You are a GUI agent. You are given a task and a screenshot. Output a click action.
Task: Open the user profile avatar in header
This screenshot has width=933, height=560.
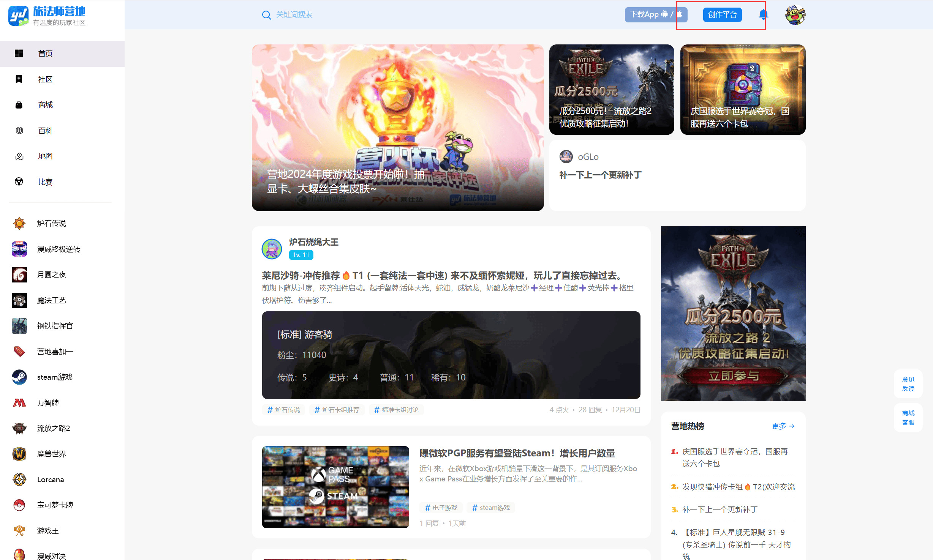click(795, 15)
